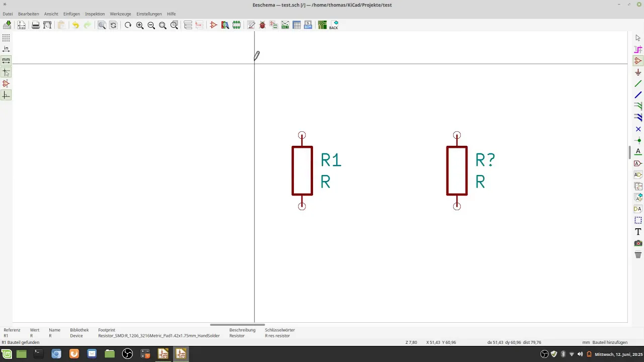Select the Place net label tool
Screen dimensions: 644x362
(x=638, y=152)
